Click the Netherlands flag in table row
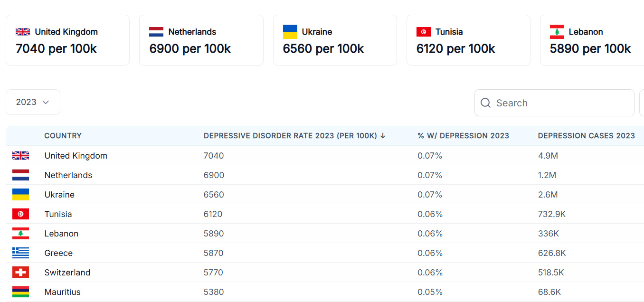Screen dimensions: 644x302 20,175
